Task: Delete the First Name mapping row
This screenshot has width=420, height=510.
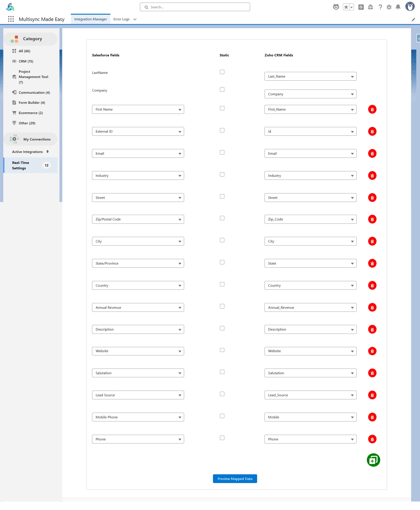Action: tap(372, 109)
